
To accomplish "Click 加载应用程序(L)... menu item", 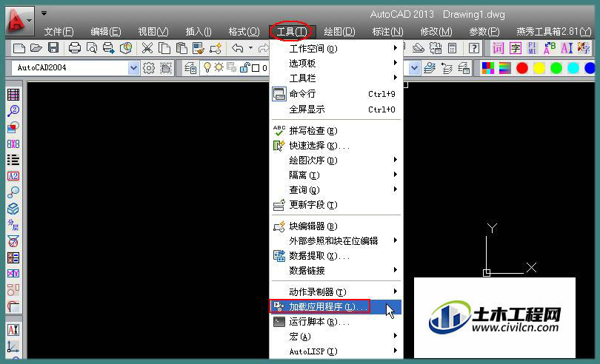I will click(336, 306).
